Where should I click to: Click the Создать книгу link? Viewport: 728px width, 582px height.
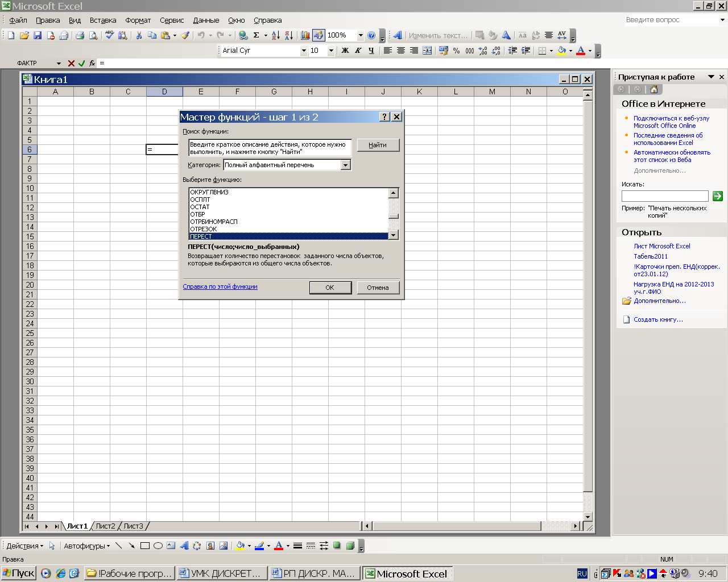658,319
